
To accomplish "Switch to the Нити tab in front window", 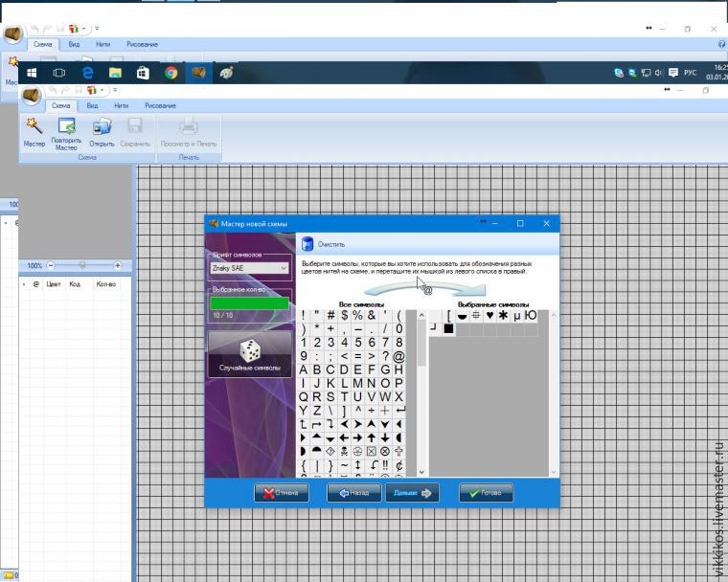I will 122,106.
